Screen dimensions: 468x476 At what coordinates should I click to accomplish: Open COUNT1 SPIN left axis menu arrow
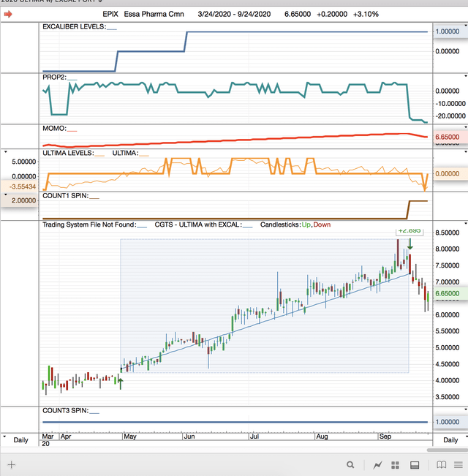(5, 194)
